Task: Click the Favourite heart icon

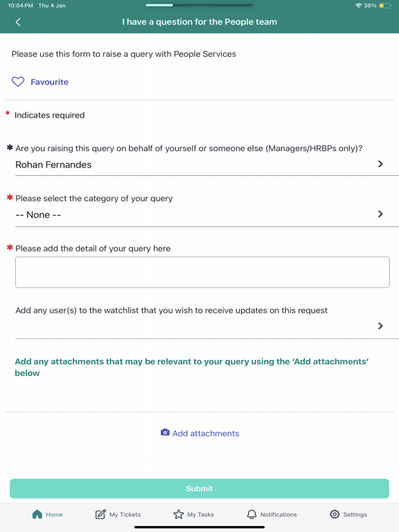Action: pos(18,82)
